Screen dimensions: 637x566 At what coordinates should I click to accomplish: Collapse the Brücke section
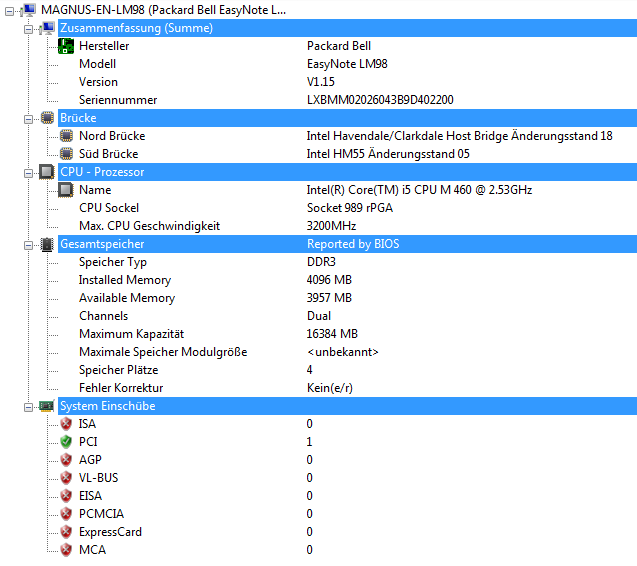click(28, 119)
